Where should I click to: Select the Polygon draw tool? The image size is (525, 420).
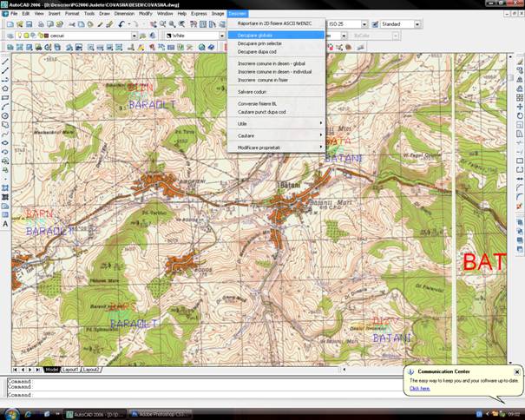[x=6, y=88]
